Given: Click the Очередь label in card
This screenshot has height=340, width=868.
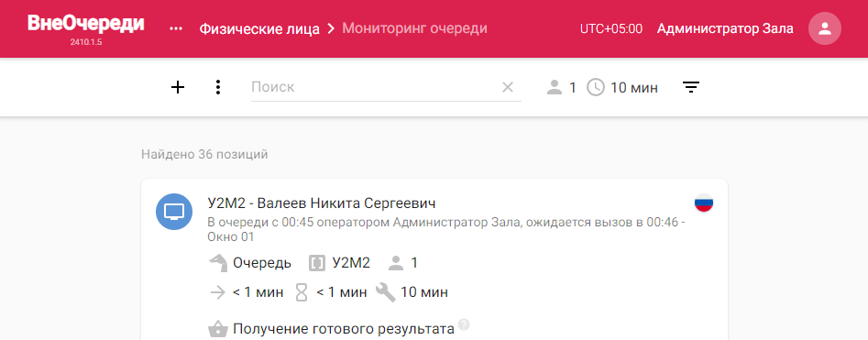Looking at the screenshot, I should click(x=262, y=263).
